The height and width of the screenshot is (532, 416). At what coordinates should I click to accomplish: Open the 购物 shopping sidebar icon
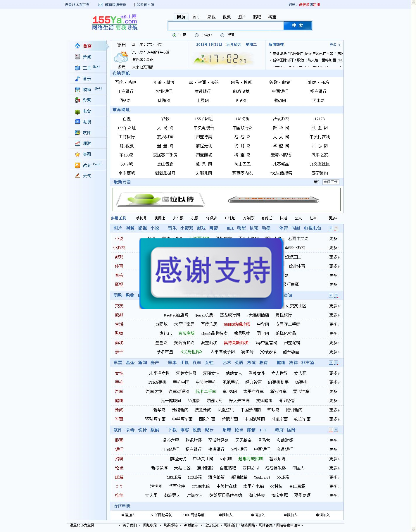tap(77, 89)
